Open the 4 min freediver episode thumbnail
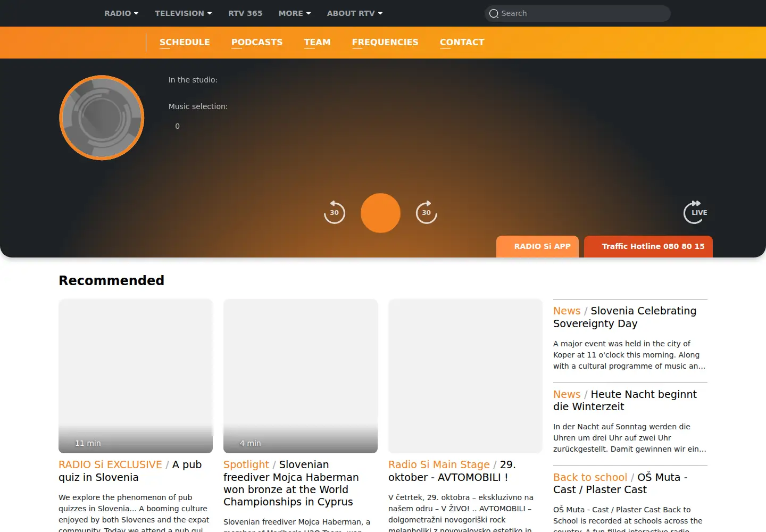Screen dimensions: 766x532 pos(301,376)
